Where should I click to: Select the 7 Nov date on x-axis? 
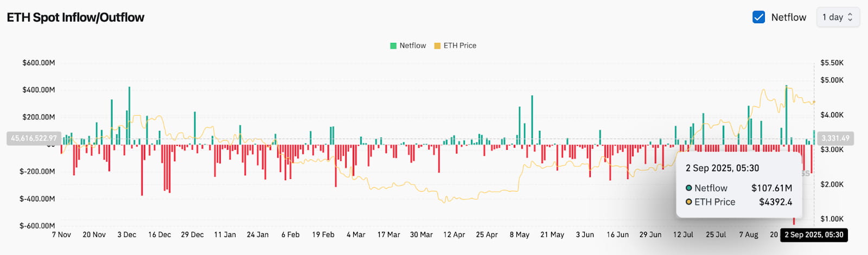[x=61, y=235]
